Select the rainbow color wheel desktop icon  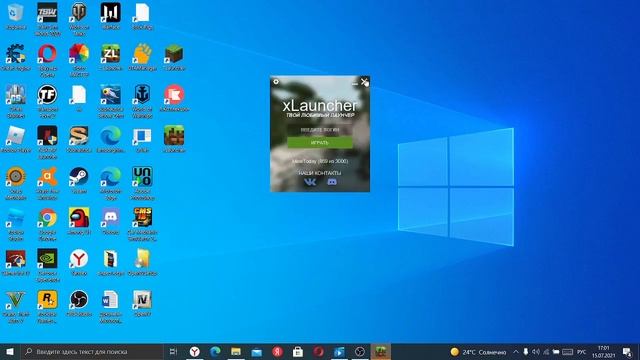coord(79,60)
